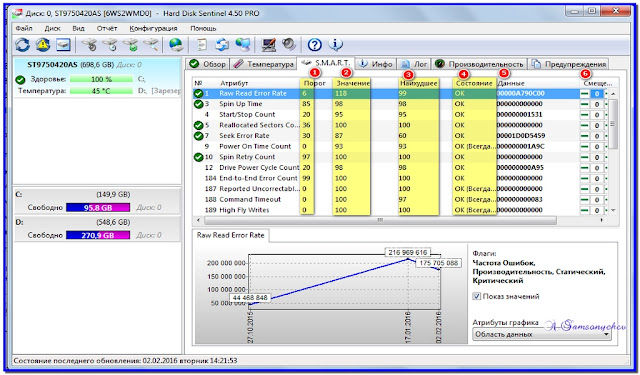Sort by the Состояние column header
This screenshot has height=375, width=640.
point(474,83)
